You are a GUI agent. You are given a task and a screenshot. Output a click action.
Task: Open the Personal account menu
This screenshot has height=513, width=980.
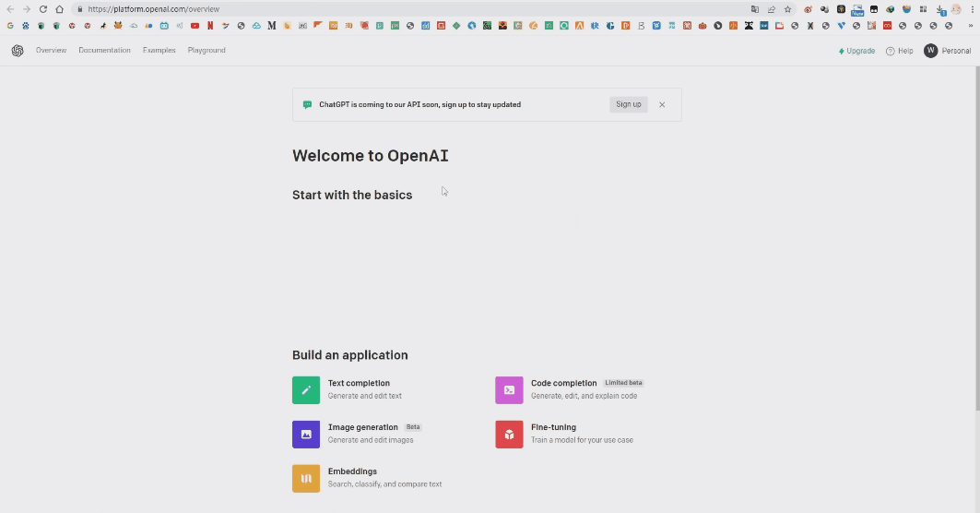pyautogui.click(x=948, y=51)
